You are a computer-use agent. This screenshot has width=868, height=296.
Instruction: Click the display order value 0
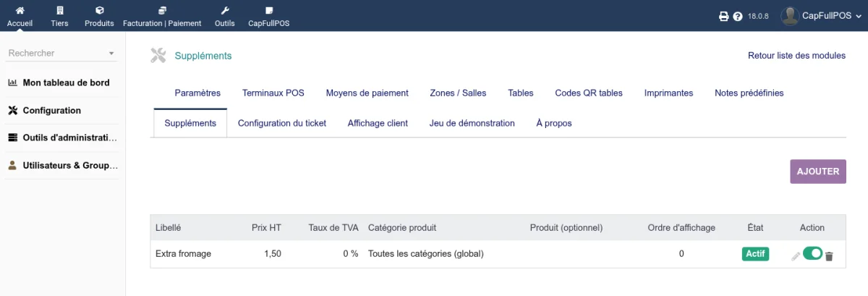tap(681, 254)
